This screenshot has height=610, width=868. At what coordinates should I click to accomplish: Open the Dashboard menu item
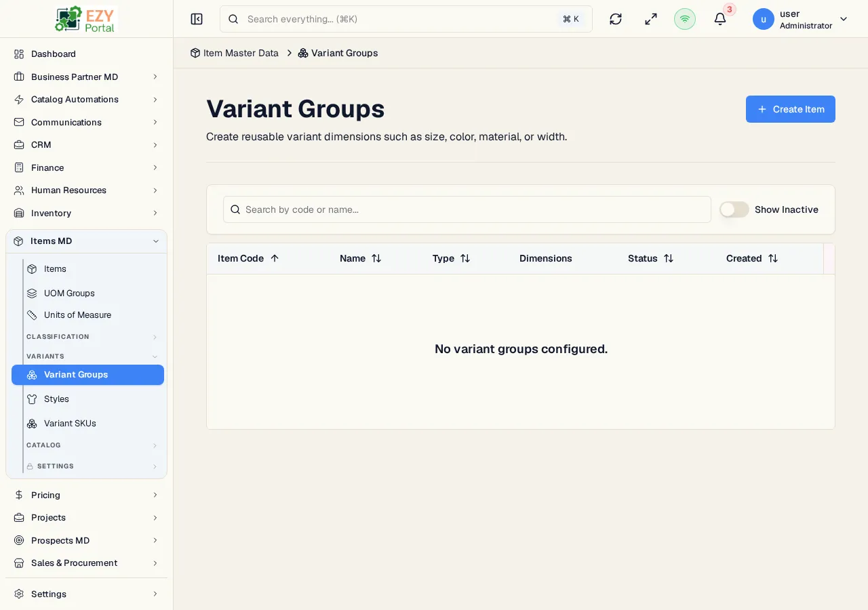point(86,54)
